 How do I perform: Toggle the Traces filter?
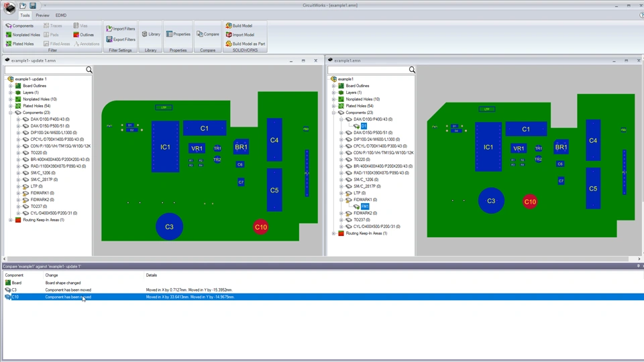click(52, 25)
